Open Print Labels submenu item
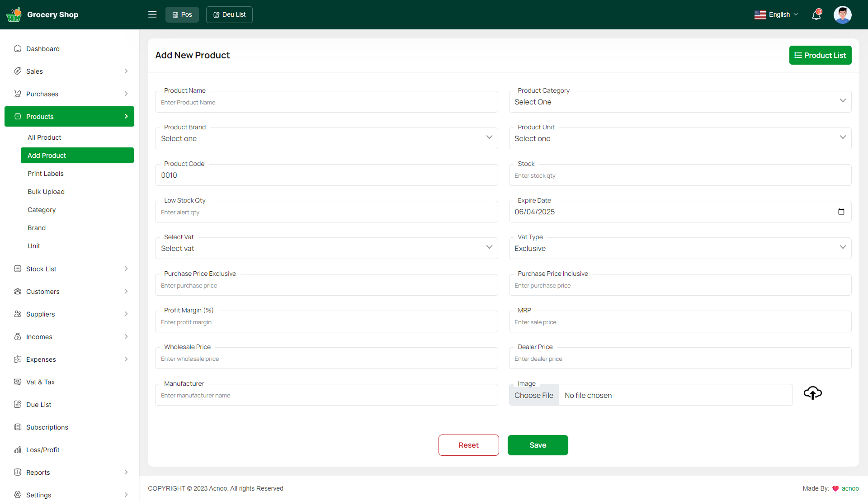Screen dimensions: 868x501 (46, 174)
